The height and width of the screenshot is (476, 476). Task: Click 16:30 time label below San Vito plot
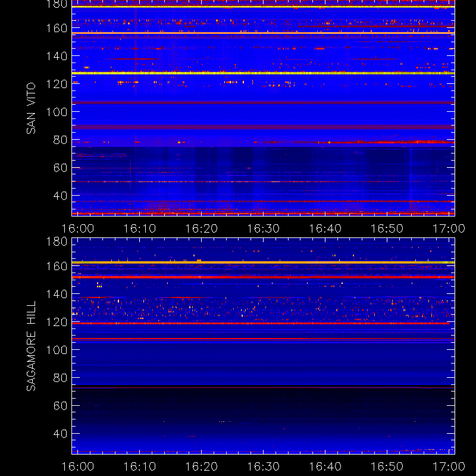[263, 228]
